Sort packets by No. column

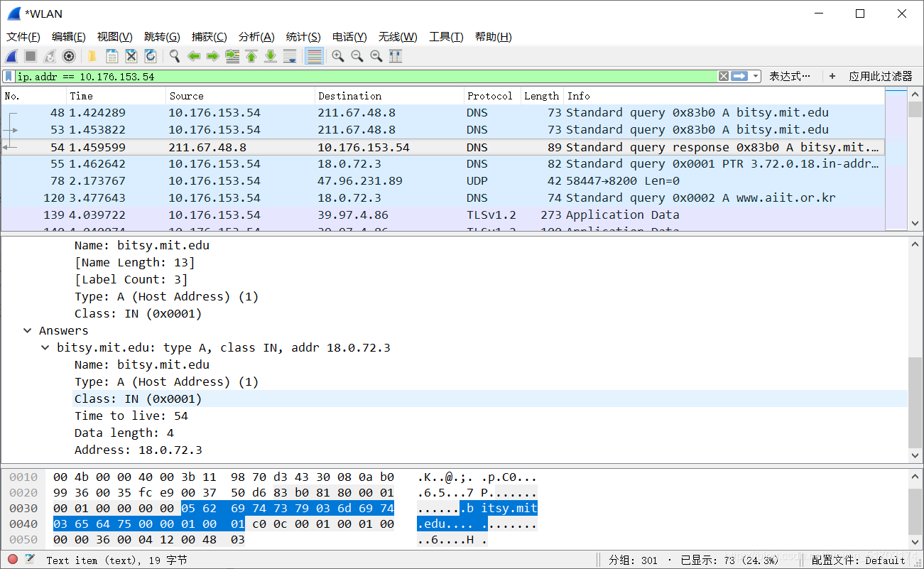34,96
